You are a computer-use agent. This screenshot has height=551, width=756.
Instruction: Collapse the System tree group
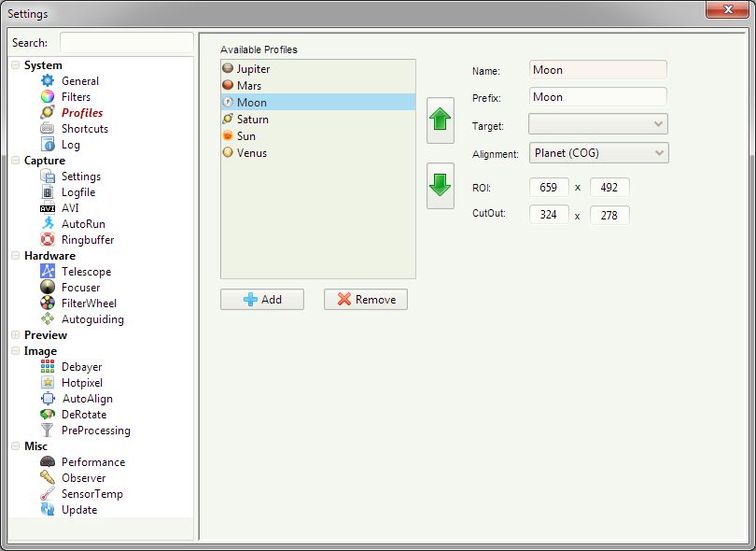point(16,64)
